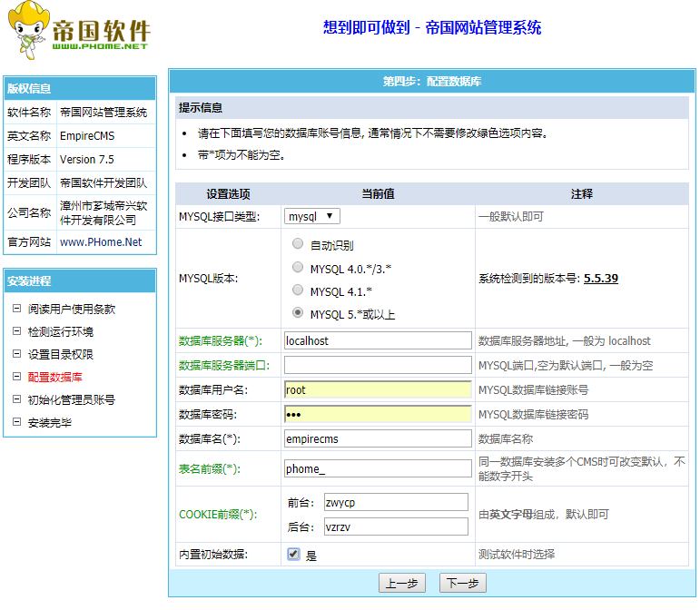This screenshot has height=610, width=700.
Task: Select the MYSQL 4.1.* radio button
Action: (x=298, y=290)
